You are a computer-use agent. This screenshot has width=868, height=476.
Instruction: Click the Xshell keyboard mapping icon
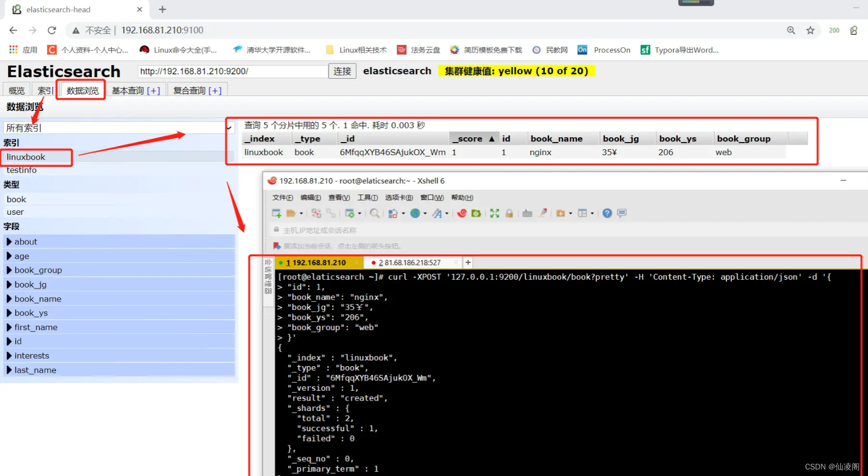pos(527,213)
